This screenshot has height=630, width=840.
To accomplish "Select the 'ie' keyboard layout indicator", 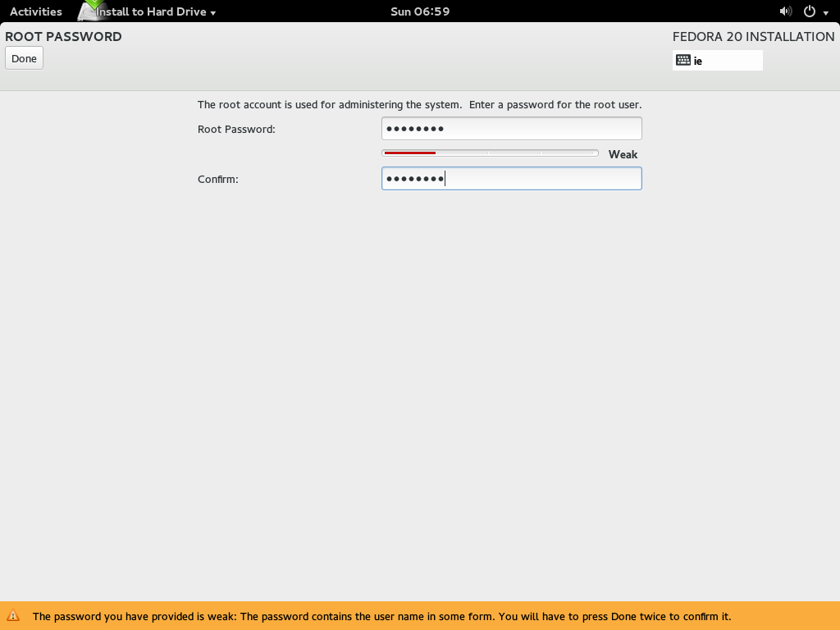I will click(717, 60).
